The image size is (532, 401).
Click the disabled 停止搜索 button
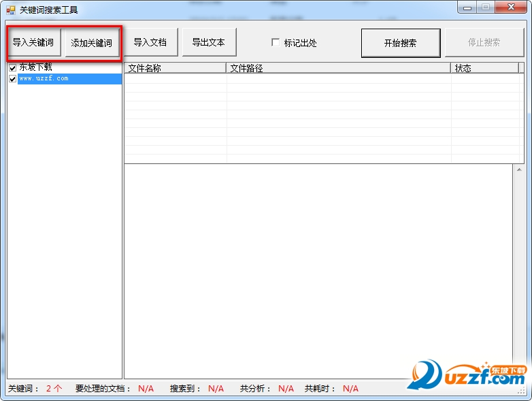click(x=484, y=42)
